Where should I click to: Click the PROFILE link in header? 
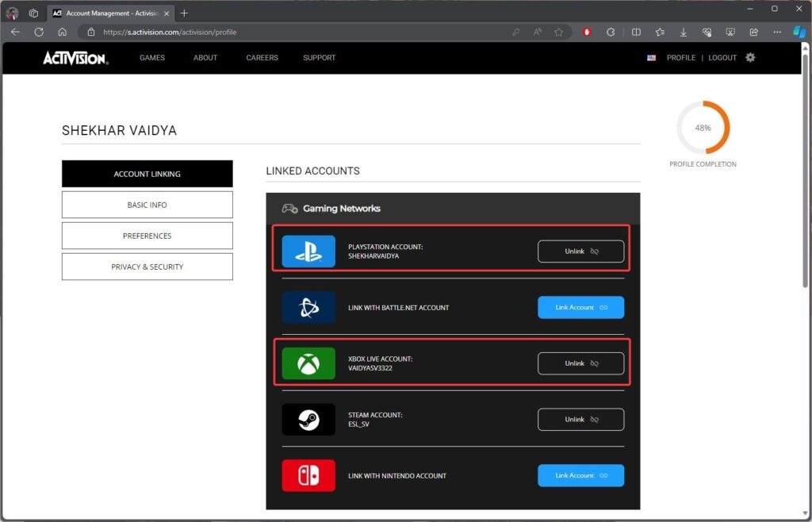pos(681,58)
